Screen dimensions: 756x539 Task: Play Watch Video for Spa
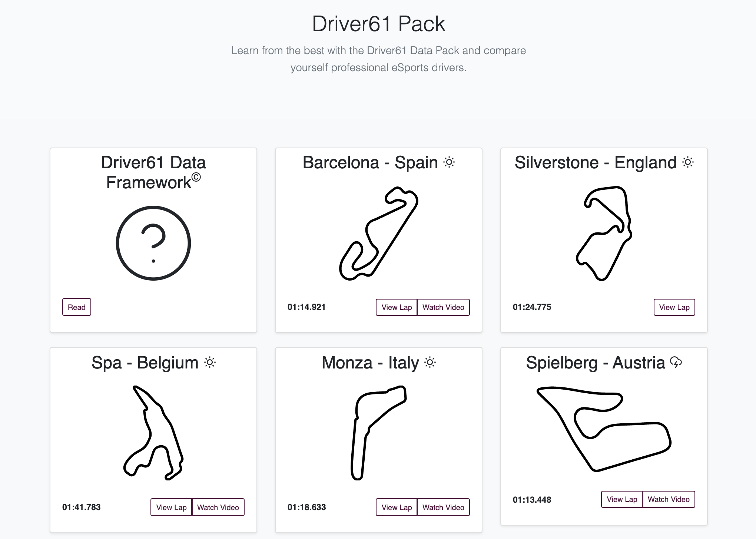click(218, 507)
